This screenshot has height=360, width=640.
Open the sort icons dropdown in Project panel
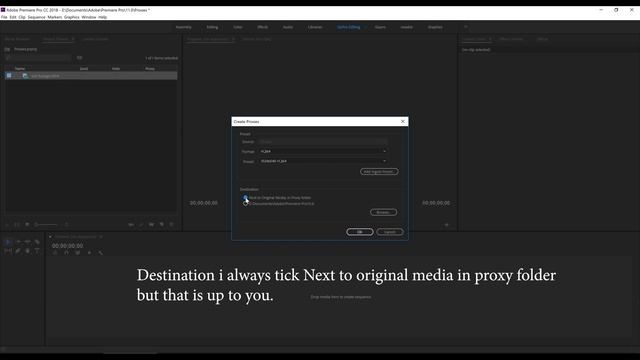[67, 224]
